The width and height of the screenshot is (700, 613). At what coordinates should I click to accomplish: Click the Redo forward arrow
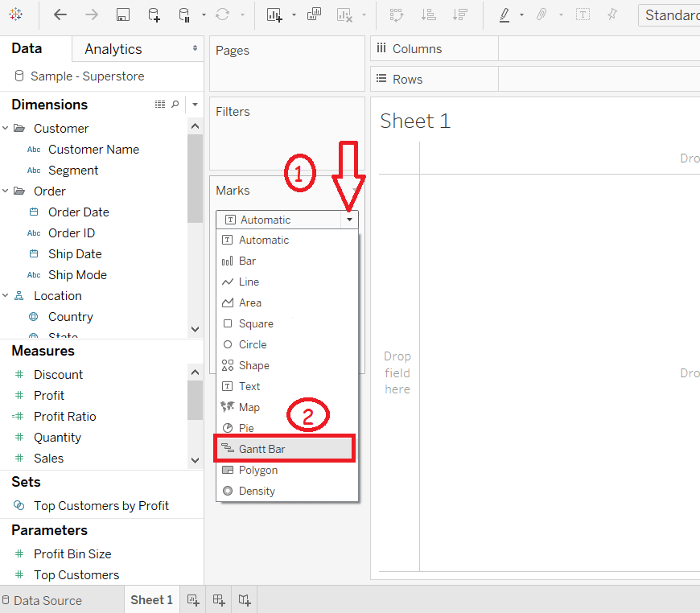(92, 14)
